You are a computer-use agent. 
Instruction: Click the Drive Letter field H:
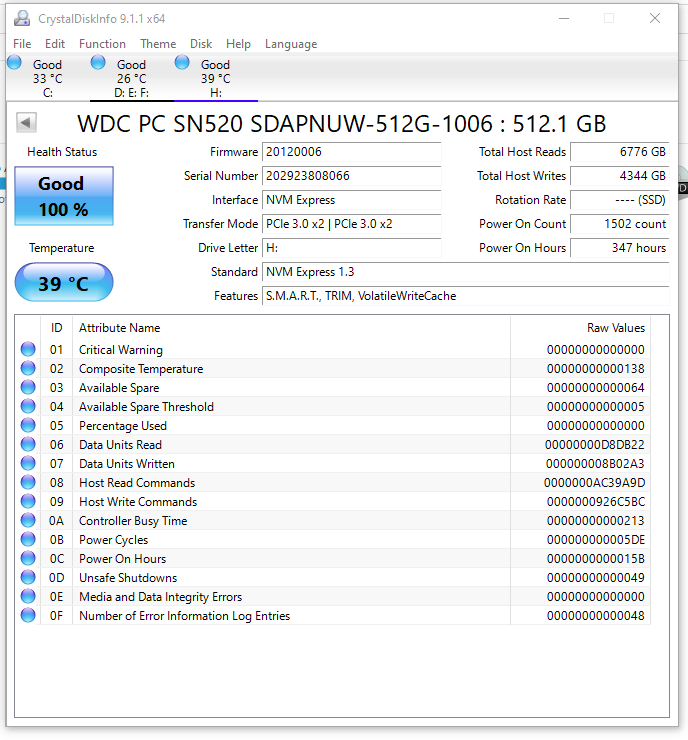(x=352, y=248)
